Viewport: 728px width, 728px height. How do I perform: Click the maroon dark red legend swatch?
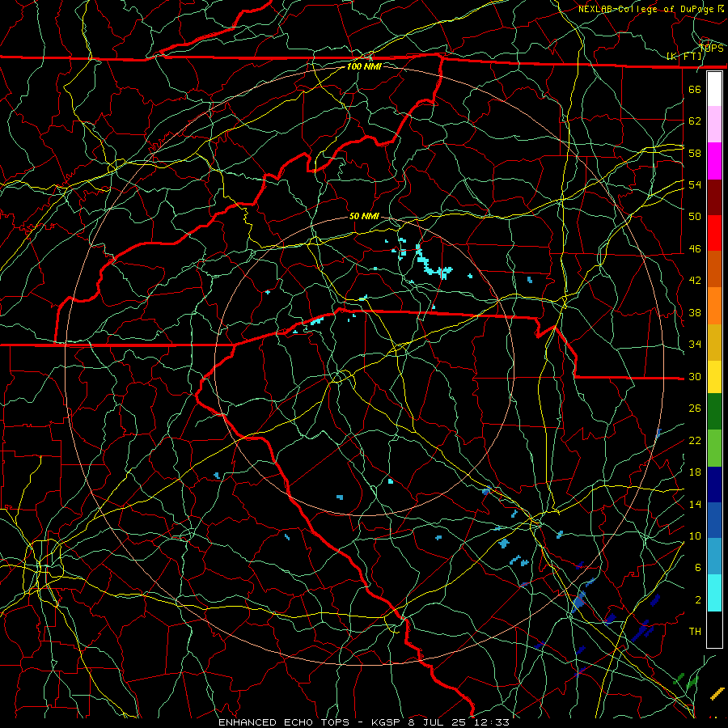click(x=714, y=197)
